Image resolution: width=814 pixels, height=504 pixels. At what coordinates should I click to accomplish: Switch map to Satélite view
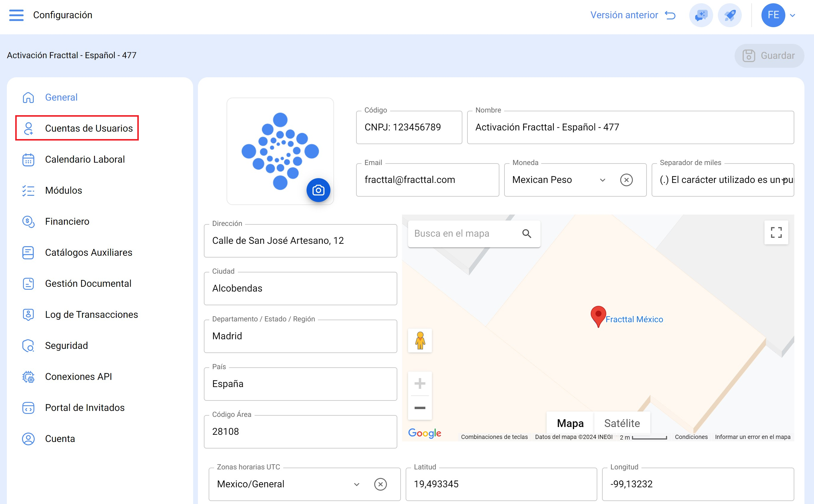pyautogui.click(x=622, y=423)
